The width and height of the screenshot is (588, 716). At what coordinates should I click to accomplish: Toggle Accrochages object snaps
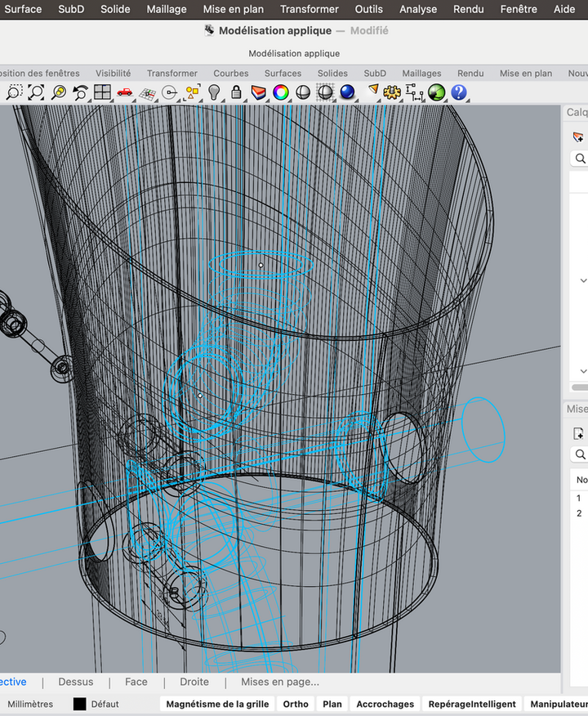pos(385,704)
